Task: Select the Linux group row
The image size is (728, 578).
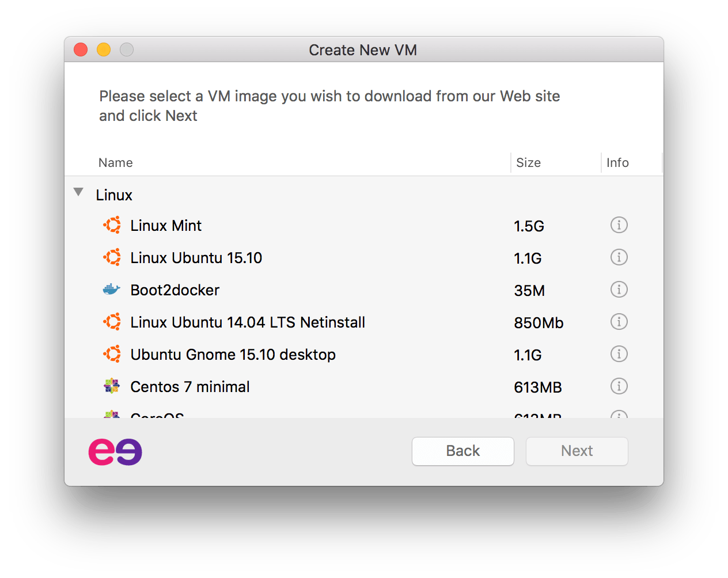Action: [x=364, y=195]
